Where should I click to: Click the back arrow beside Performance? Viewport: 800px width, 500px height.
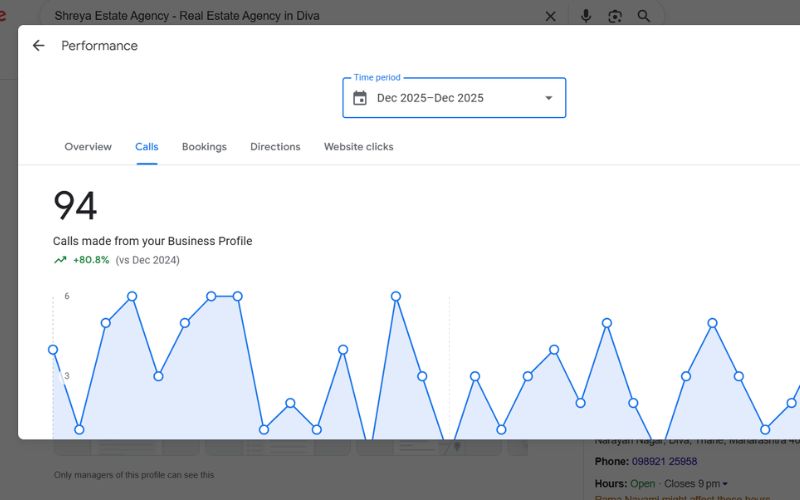(39, 46)
